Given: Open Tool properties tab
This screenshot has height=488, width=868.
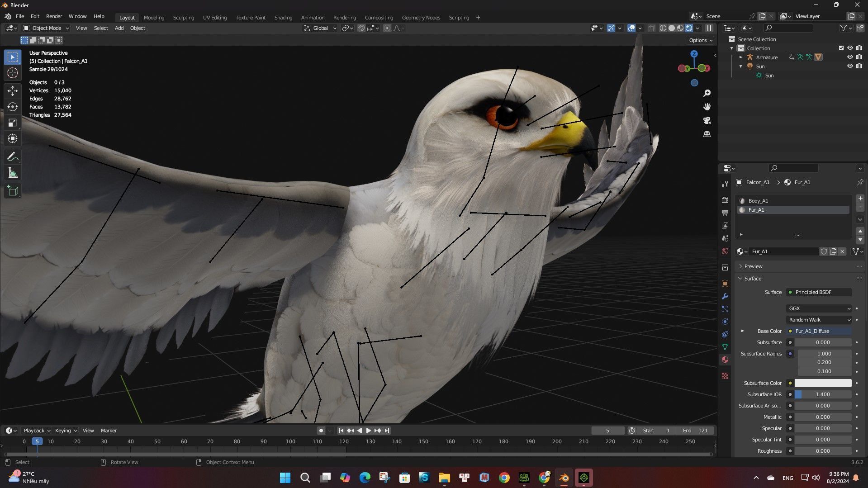Looking at the screenshot, I should (725, 184).
